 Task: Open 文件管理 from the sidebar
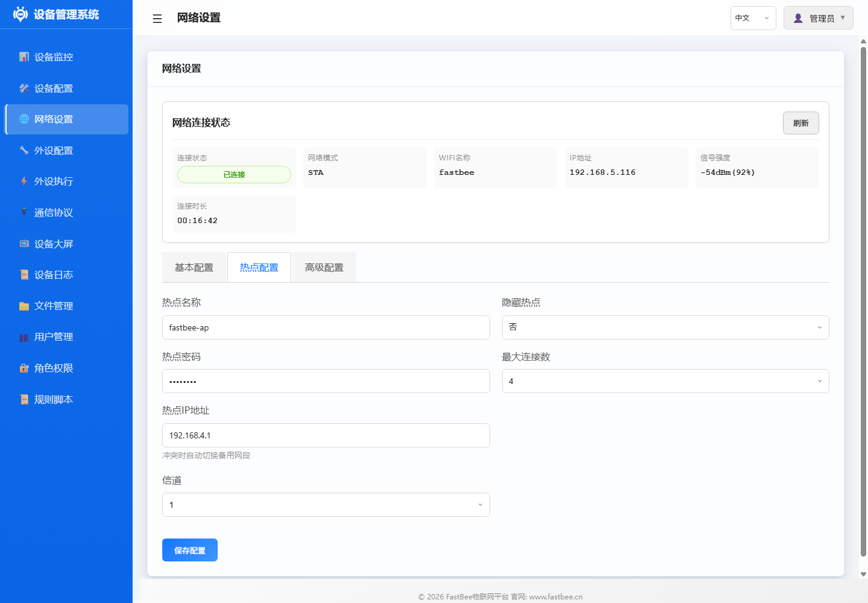(67, 306)
